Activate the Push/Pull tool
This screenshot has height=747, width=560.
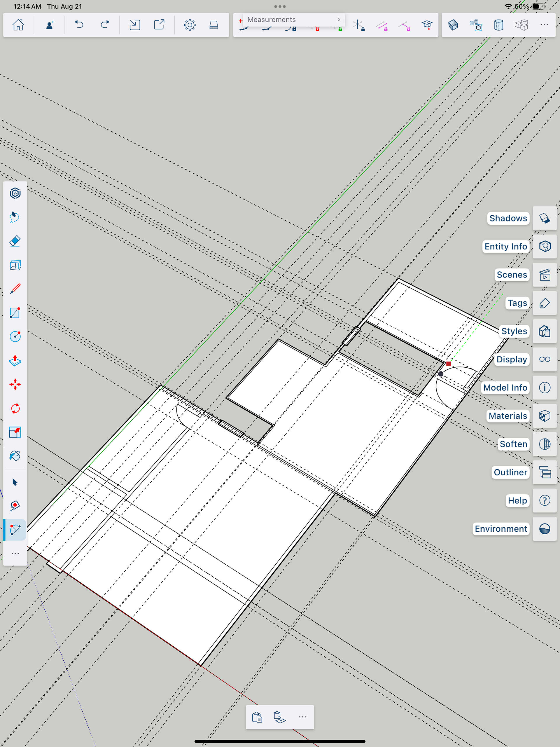[15, 361]
